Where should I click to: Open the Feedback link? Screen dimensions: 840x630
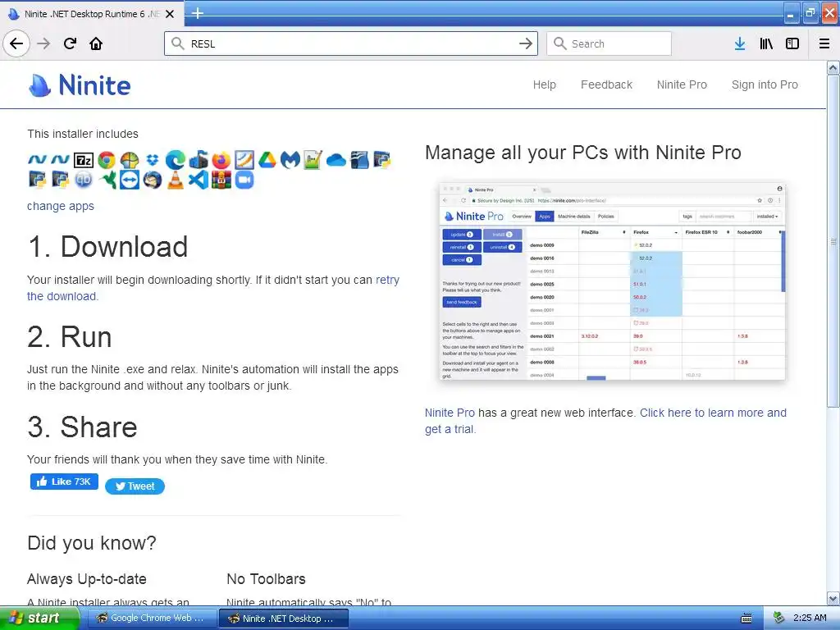[606, 84]
